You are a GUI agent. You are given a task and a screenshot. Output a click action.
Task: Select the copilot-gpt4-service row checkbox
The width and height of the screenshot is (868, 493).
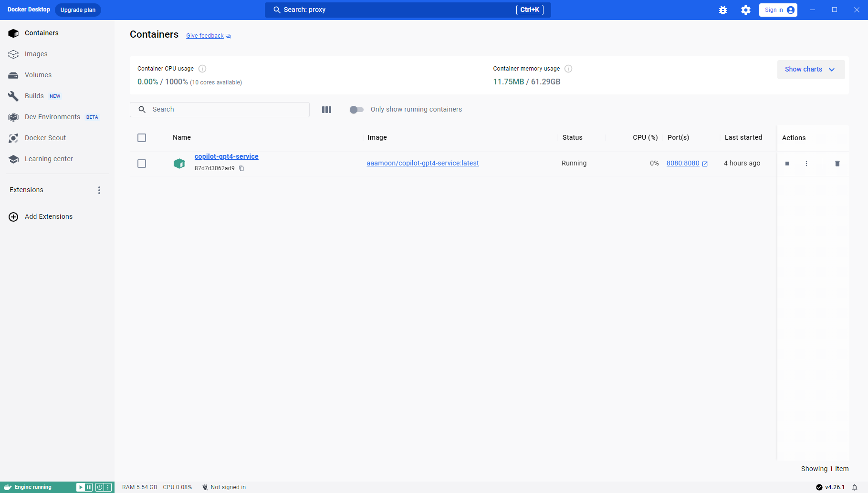[142, 164]
